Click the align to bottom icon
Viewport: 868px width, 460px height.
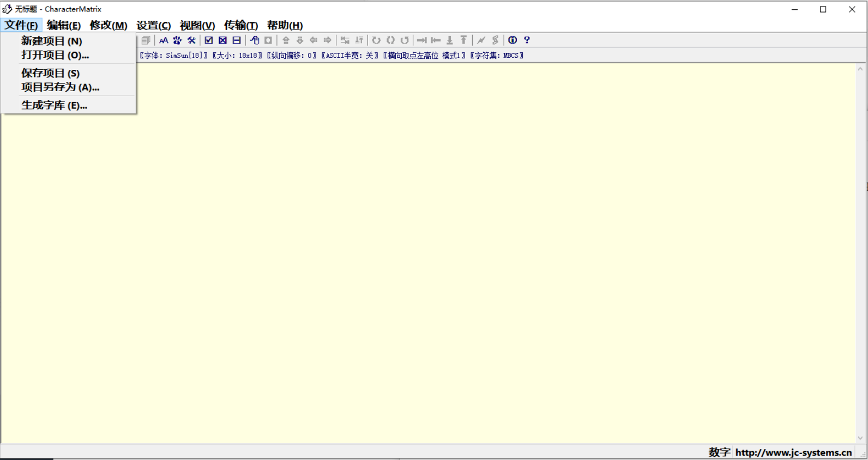pyautogui.click(x=450, y=40)
